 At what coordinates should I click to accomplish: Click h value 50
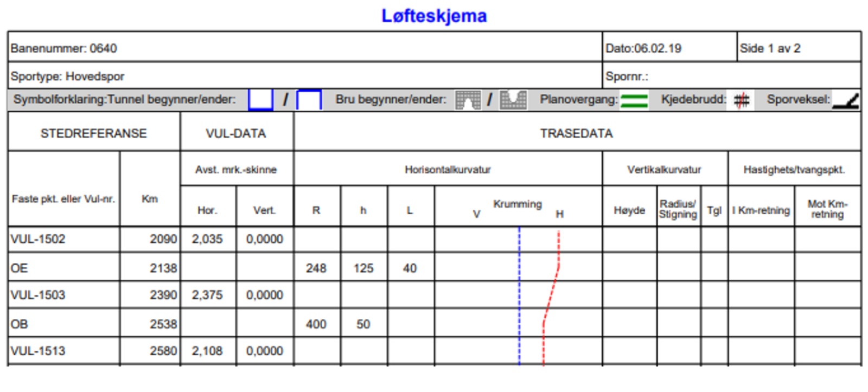pos(363,324)
